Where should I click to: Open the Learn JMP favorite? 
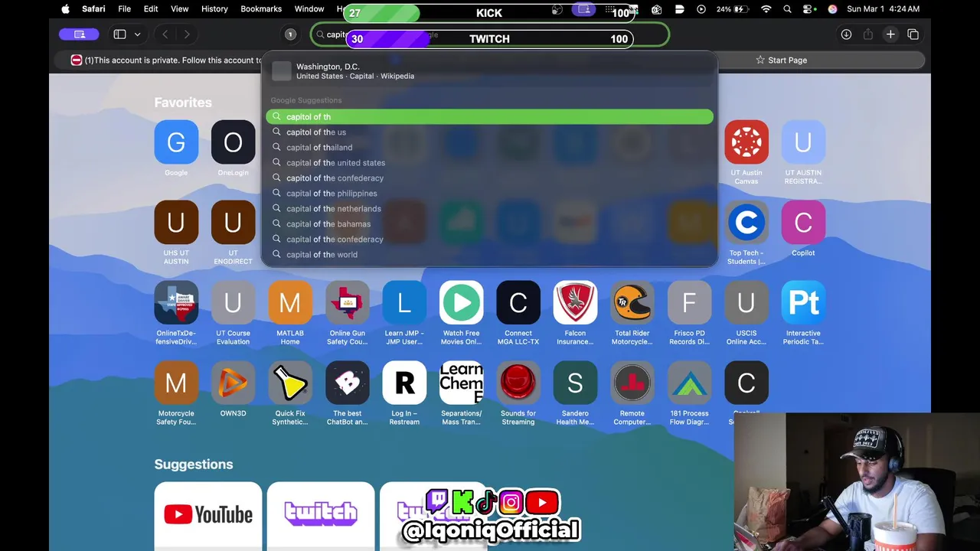[x=404, y=303]
